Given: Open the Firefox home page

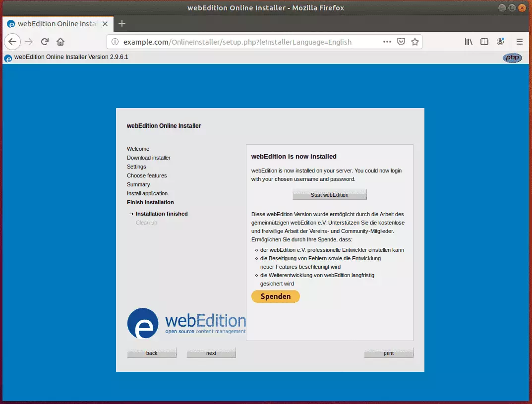Looking at the screenshot, I should (60, 42).
